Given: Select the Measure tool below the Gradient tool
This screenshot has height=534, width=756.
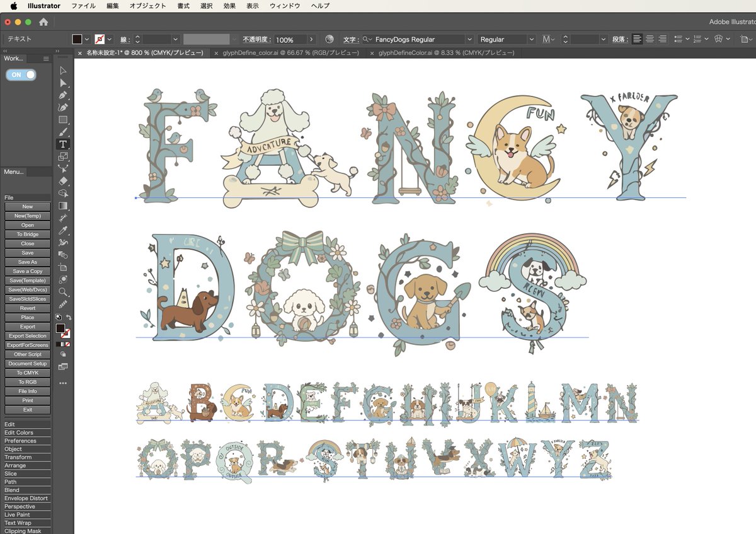Looking at the screenshot, I should [63, 218].
